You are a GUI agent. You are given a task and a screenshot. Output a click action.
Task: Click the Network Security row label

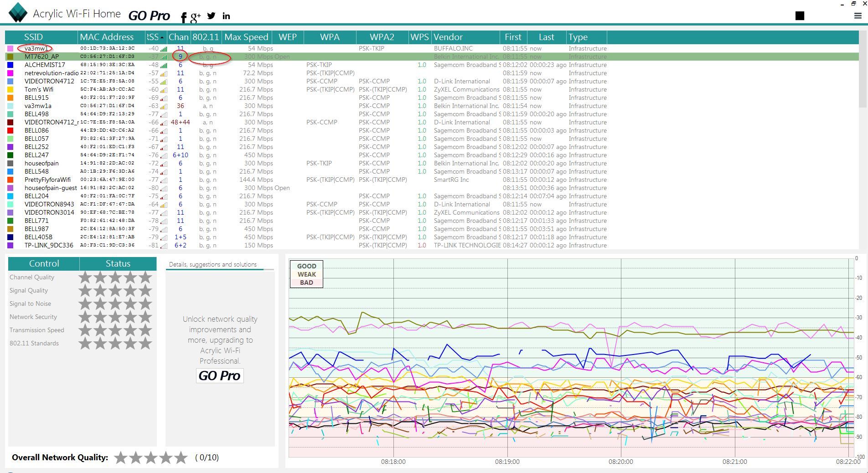(x=33, y=317)
